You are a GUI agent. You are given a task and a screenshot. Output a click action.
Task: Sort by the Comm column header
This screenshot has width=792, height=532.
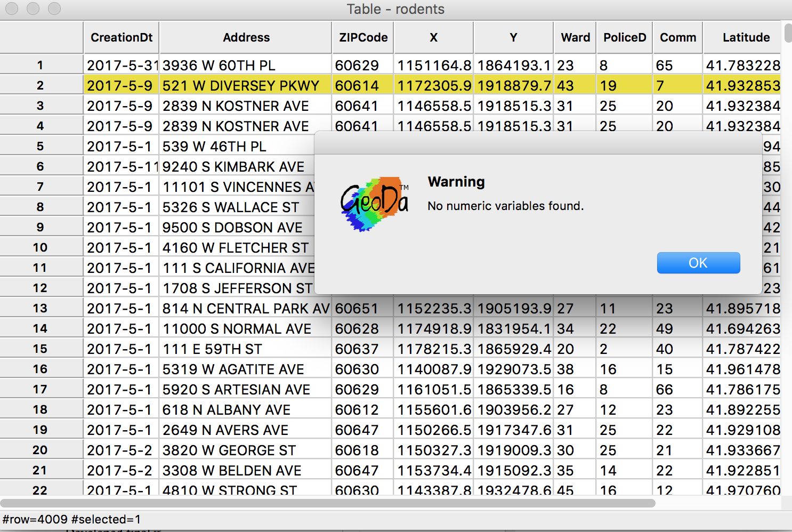tap(677, 37)
